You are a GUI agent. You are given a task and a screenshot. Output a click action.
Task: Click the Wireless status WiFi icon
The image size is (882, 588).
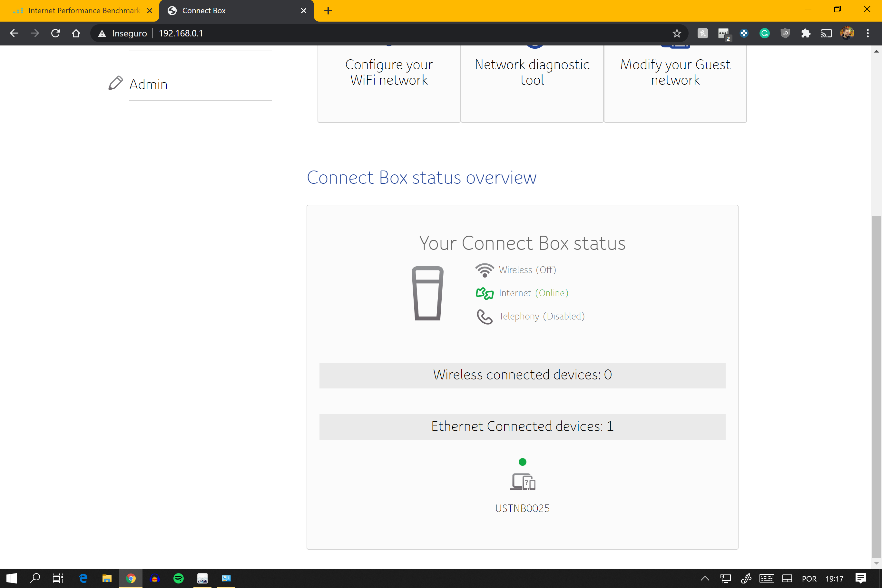485,270
